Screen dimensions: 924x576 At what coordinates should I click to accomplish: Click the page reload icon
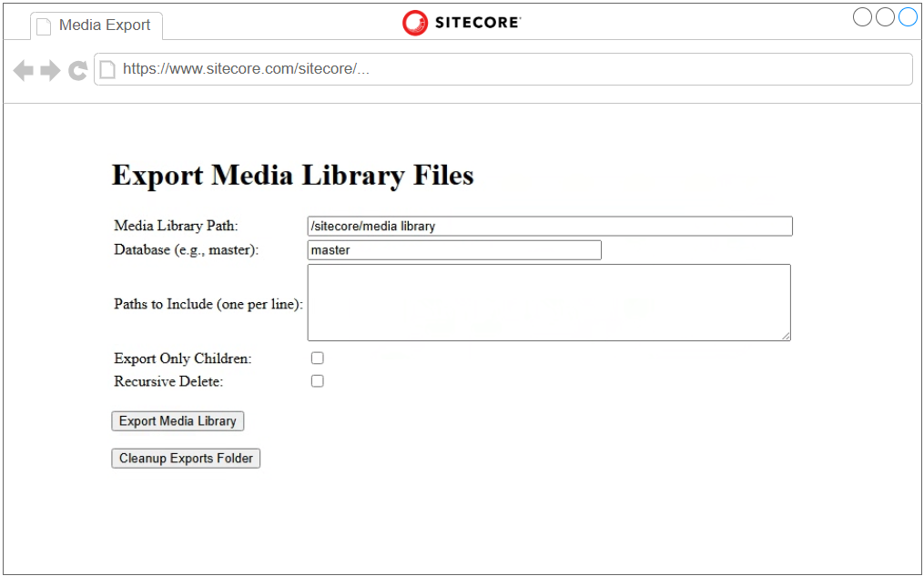coord(77,71)
